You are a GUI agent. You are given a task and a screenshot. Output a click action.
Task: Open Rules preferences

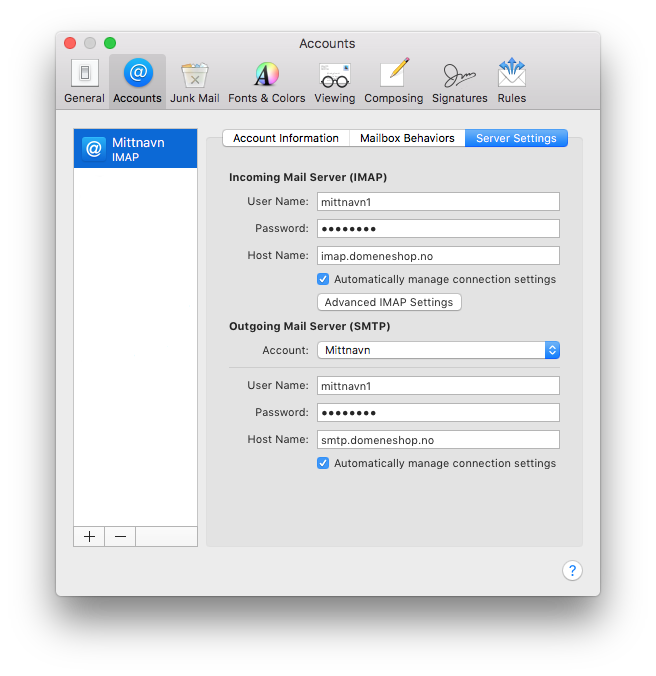[511, 81]
